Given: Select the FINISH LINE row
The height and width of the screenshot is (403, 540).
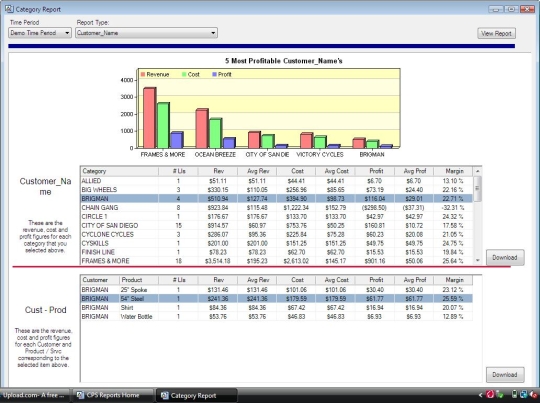Looking at the screenshot, I should tap(277, 252).
